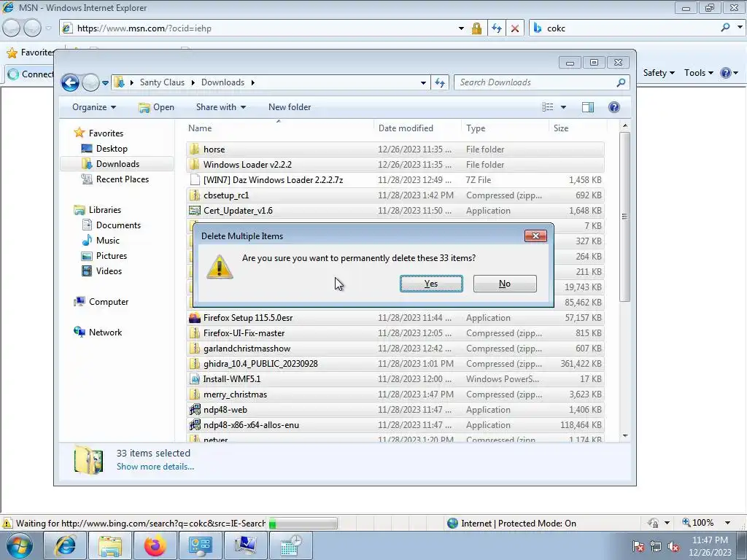
Task: Sort by Date modified column
Action: tap(417, 128)
